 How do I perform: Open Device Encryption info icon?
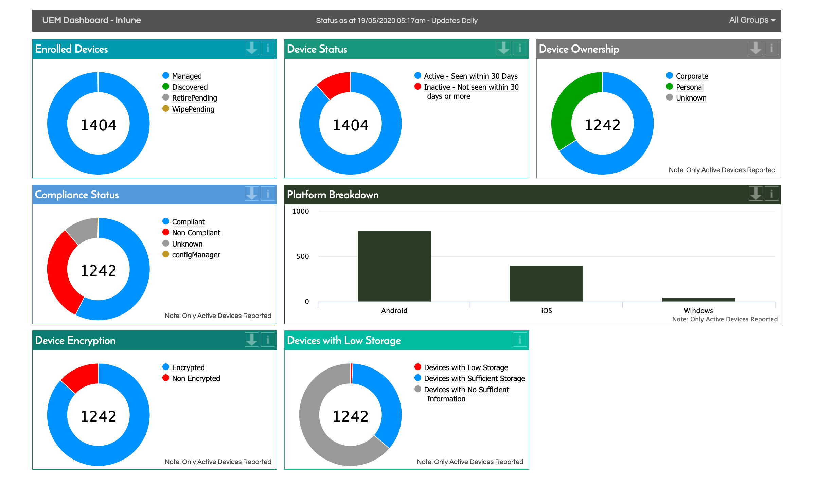point(268,340)
